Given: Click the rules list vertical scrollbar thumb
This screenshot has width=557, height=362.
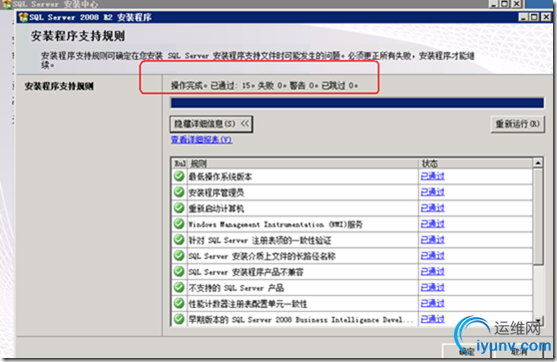Looking at the screenshot, I should pyautogui.click(x=538, y=216).
